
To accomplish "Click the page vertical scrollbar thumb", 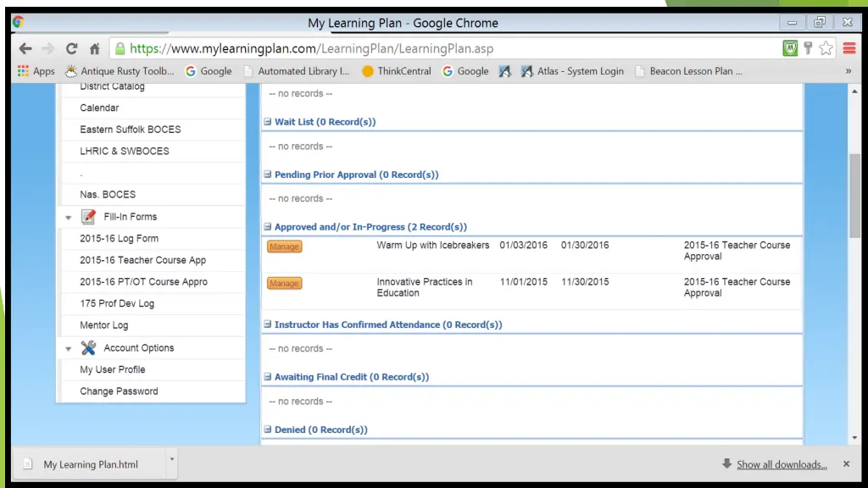I will (x=854, y=195).
